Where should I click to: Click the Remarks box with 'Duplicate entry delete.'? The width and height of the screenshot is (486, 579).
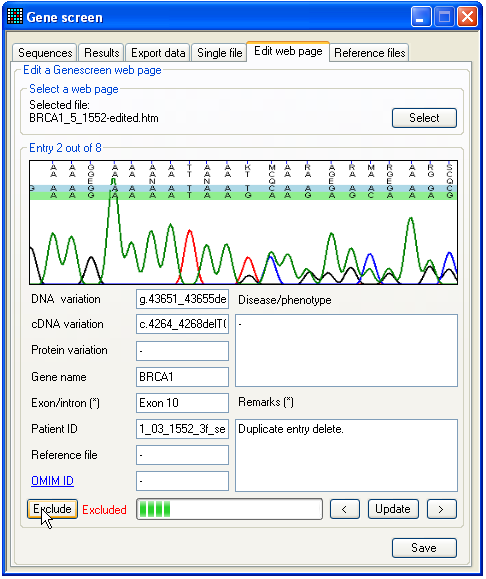point(346,455)
